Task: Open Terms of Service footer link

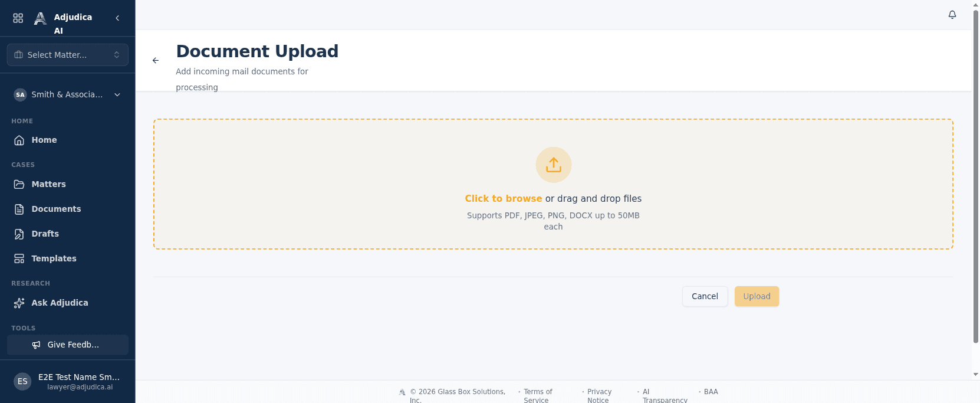Action: coord(538,396)
